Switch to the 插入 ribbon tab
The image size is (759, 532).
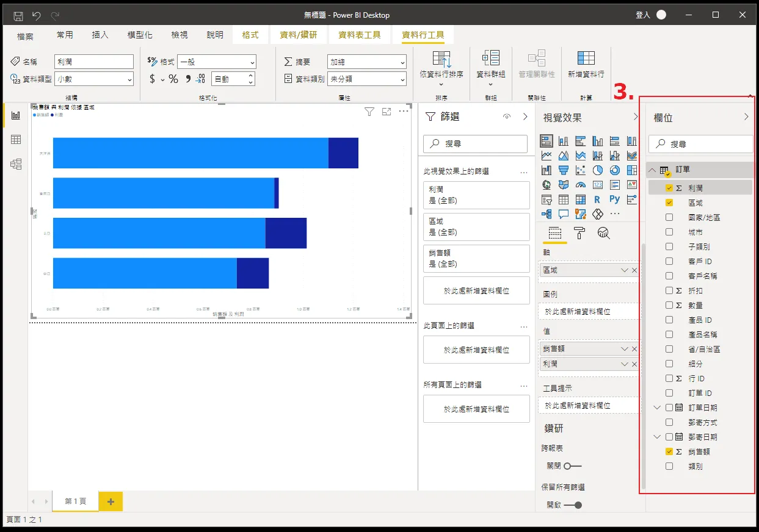point(100,35)
